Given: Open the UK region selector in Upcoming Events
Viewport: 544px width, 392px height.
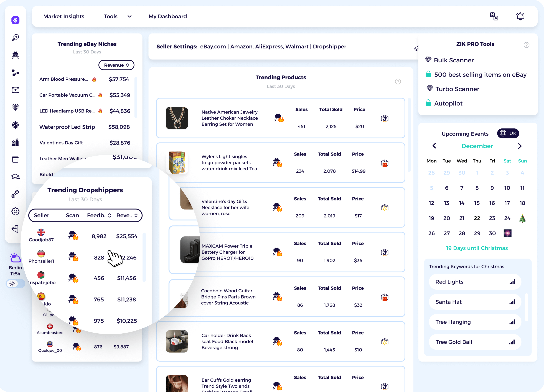Looking at the screenshot, I should (508, 133).
